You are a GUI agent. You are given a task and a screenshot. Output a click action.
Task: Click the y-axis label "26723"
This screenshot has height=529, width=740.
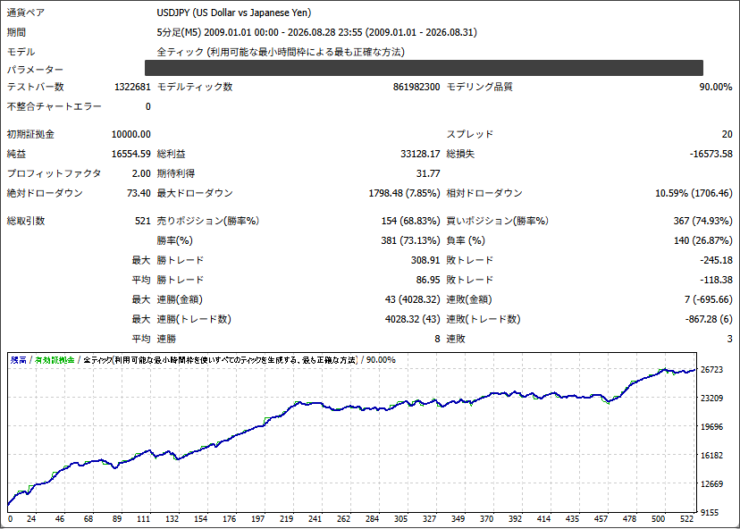pyautogui.click(x=712, y=369)
